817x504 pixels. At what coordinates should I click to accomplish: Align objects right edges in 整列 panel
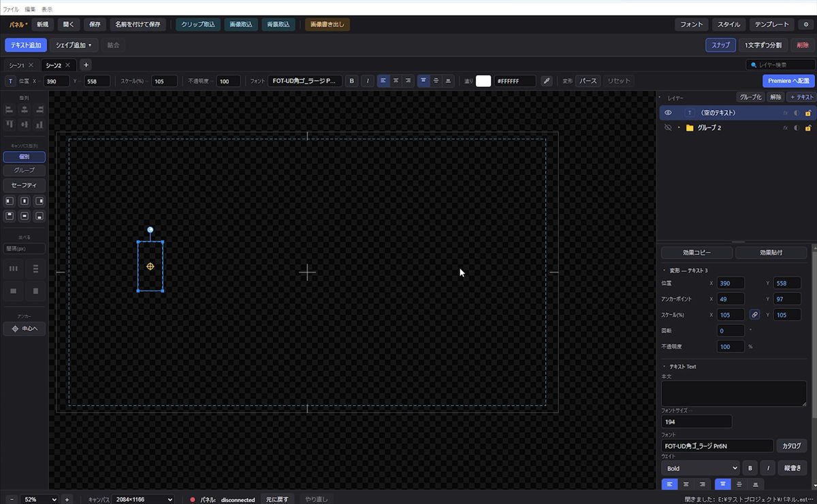click(x=39, y=110)
